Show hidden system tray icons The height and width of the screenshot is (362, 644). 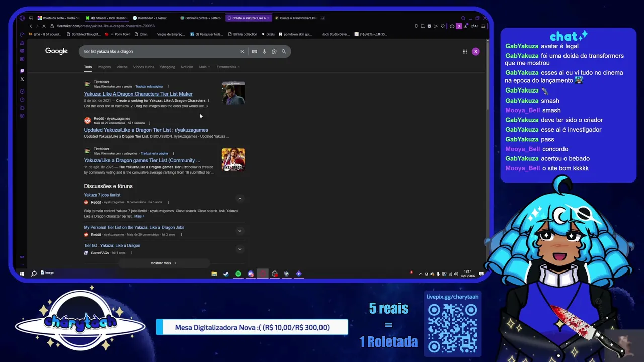pos(421,274)
